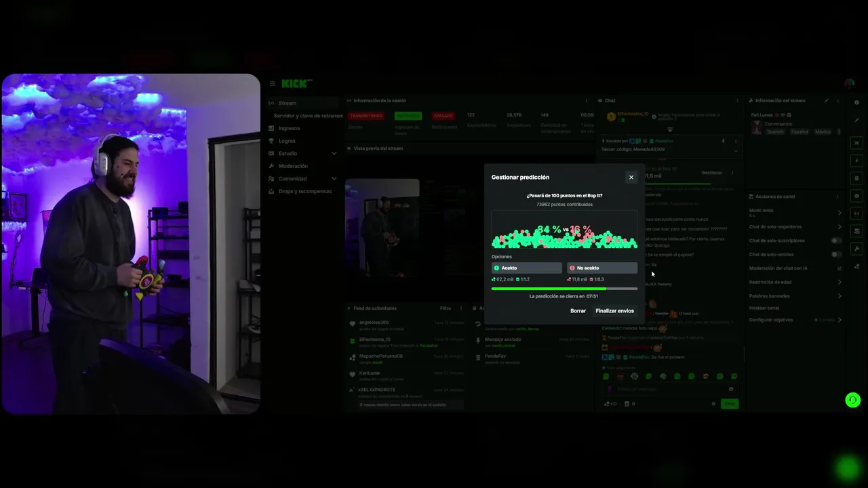Open emoji picker in chat input

click(x=731, y=389)
